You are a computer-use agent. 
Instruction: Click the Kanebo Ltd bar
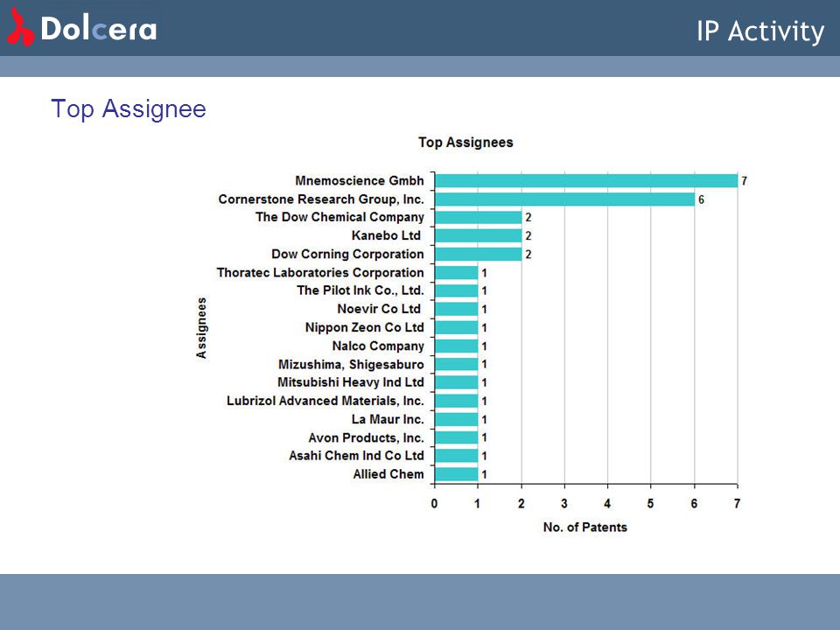pyautogui.click(x=478, y=235)
